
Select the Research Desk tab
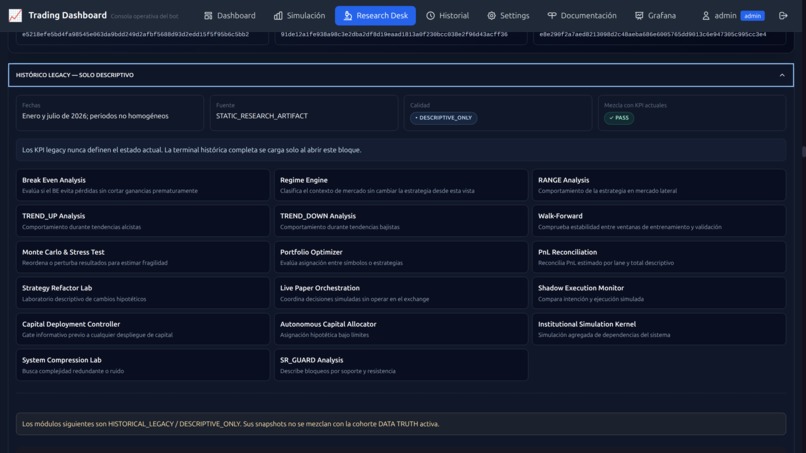click(375, 15)
